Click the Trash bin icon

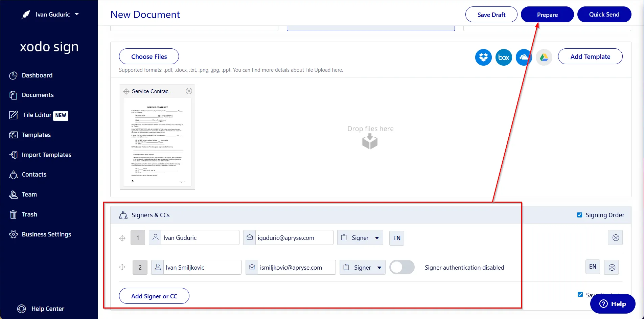[13, 214]
